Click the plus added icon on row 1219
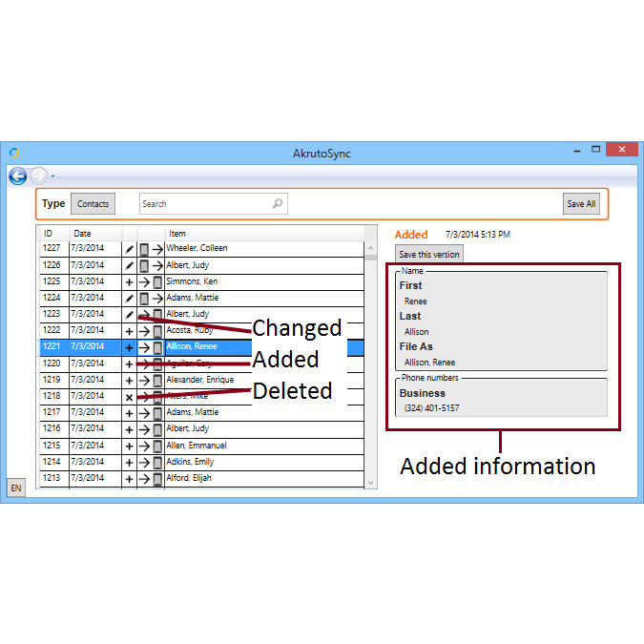Viewport: 644px width, 644px height. click(129, 381)
